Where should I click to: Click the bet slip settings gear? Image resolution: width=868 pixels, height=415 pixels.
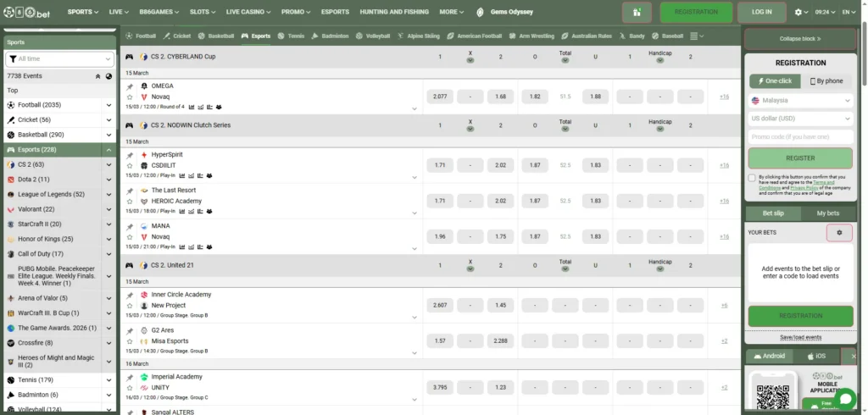839,233
